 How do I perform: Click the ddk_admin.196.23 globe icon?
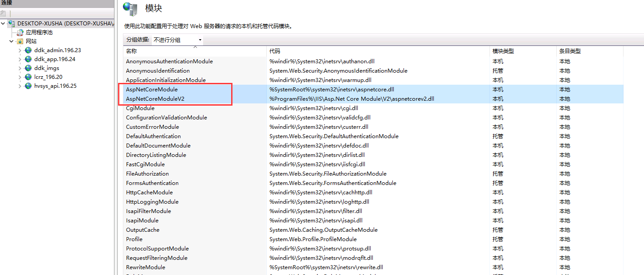[x=29, y=50]
